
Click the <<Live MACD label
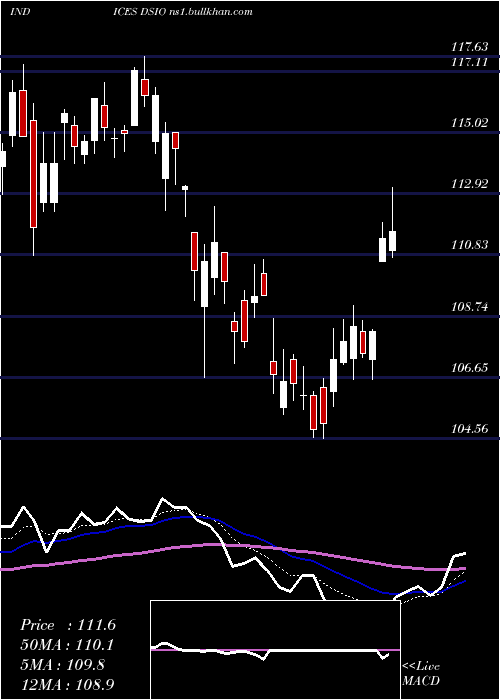421,673
